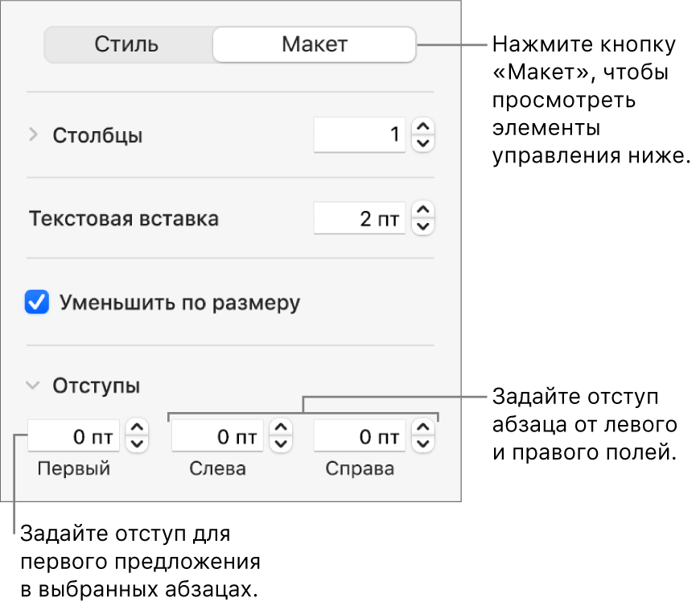The width and height of the screenshot is (700, 606).
Task: Increase Слева indent with up arrow
Action: pos(281,430)
